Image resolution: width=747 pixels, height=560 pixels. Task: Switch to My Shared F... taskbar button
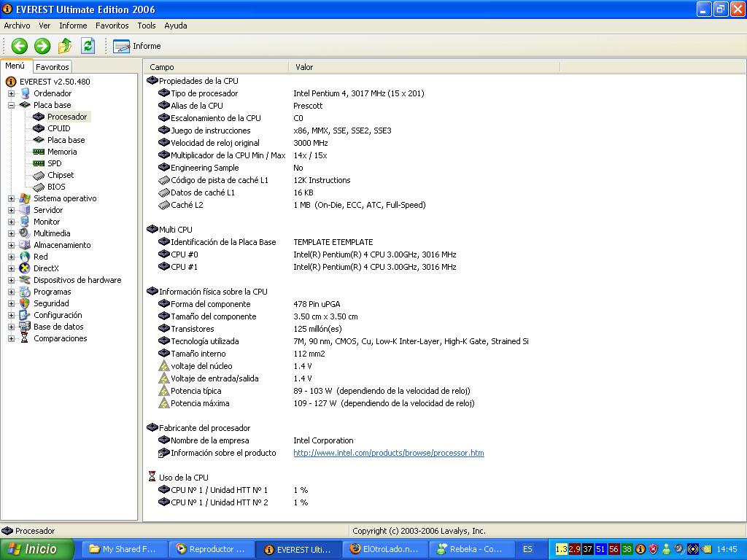124,550
